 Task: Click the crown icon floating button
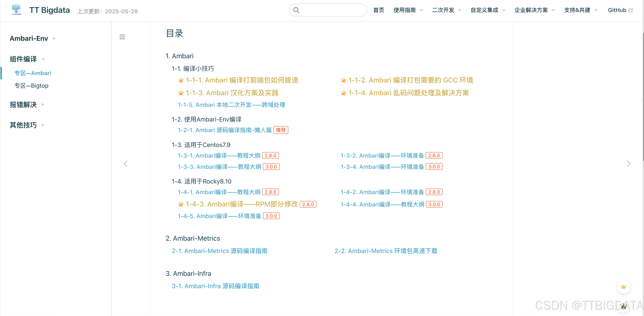point(623,287)
